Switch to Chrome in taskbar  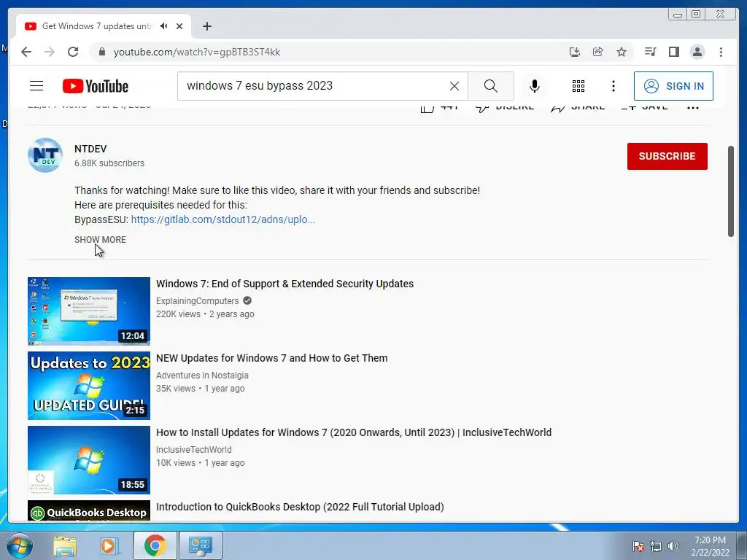coord(155,545)
